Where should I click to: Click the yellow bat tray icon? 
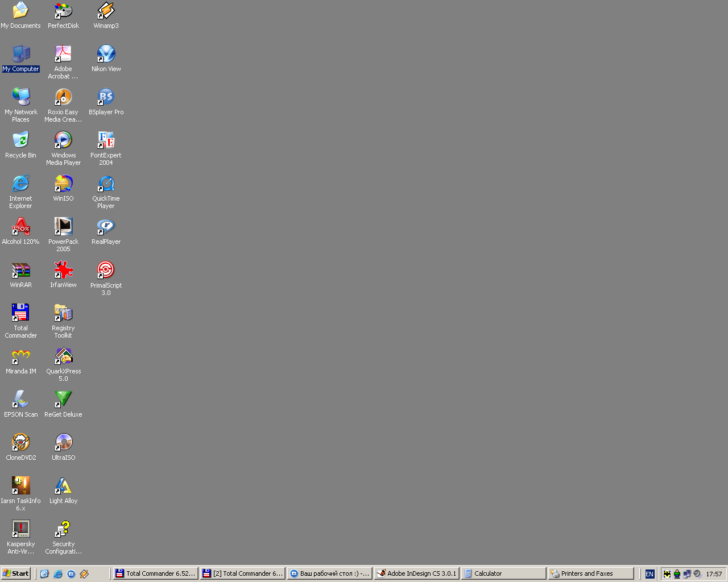point(667,574)
